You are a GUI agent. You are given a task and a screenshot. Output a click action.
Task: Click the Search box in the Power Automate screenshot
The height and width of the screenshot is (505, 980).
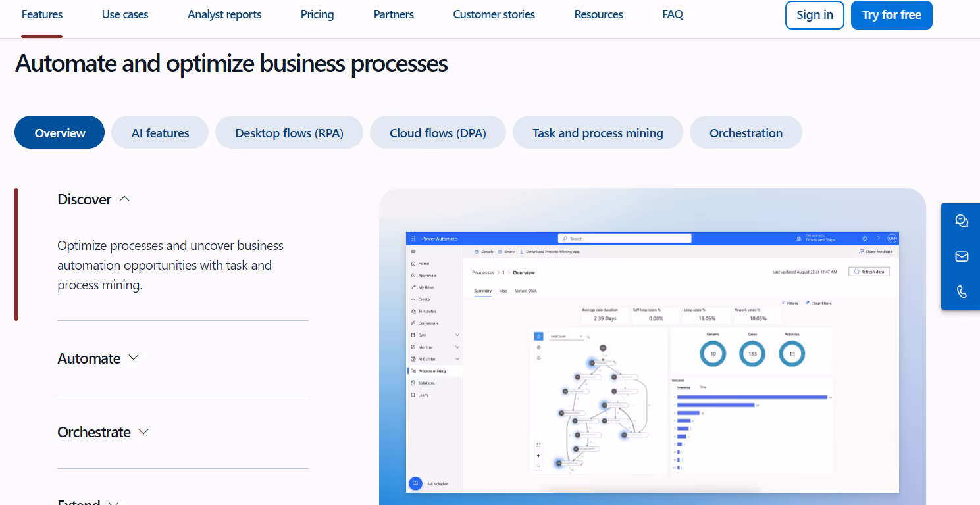click(625, 239)
